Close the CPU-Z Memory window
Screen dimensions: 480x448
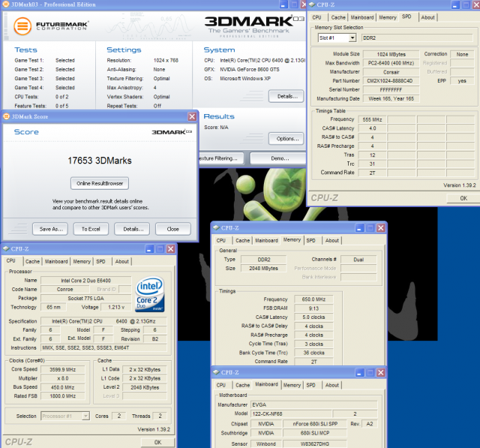[x=381, y=228]
